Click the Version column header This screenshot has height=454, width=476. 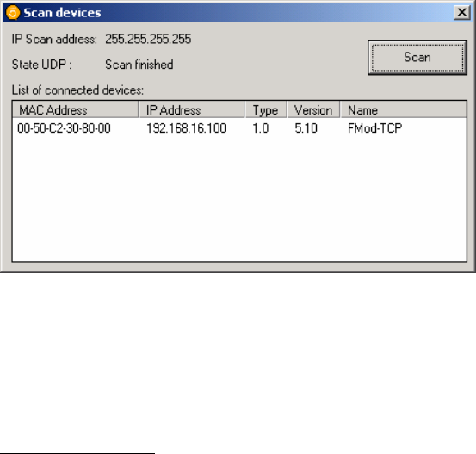pos(313,109)
